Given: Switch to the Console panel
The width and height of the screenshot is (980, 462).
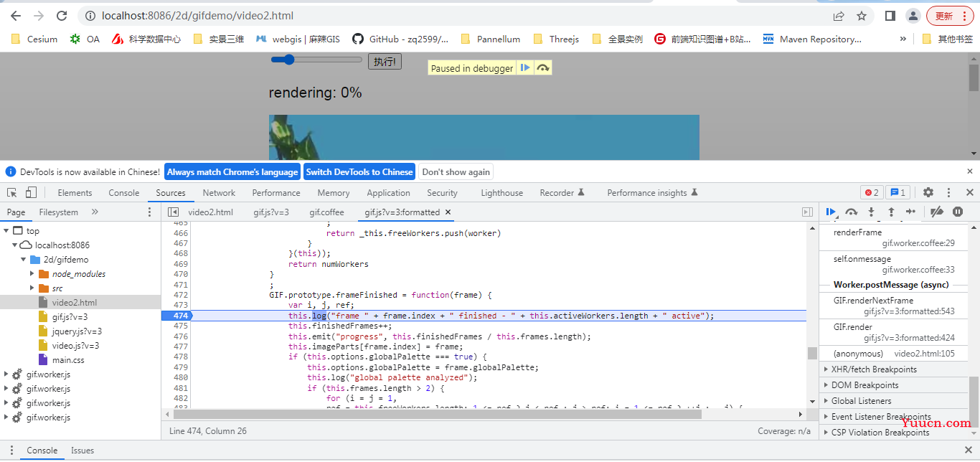Looking at the screenshot, I should [124, 193].
